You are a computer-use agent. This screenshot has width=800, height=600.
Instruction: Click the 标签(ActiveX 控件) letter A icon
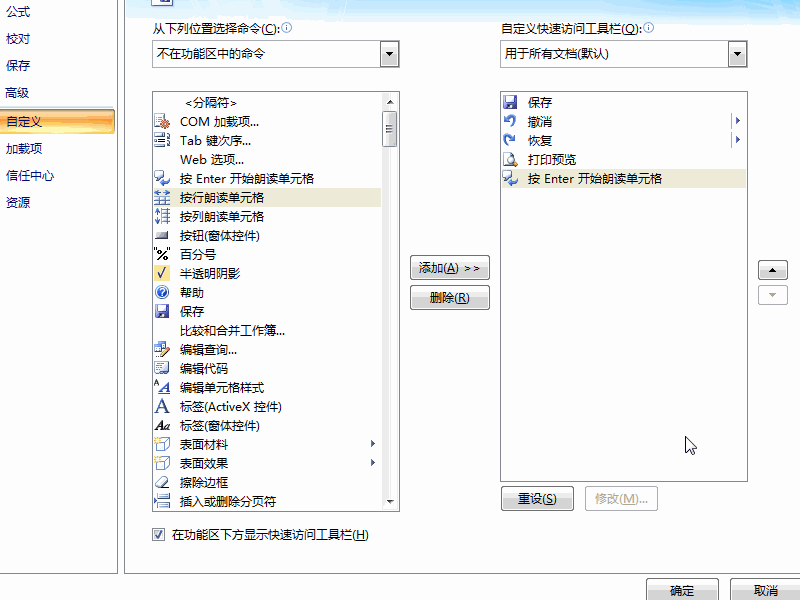click(x=162, y=407)
